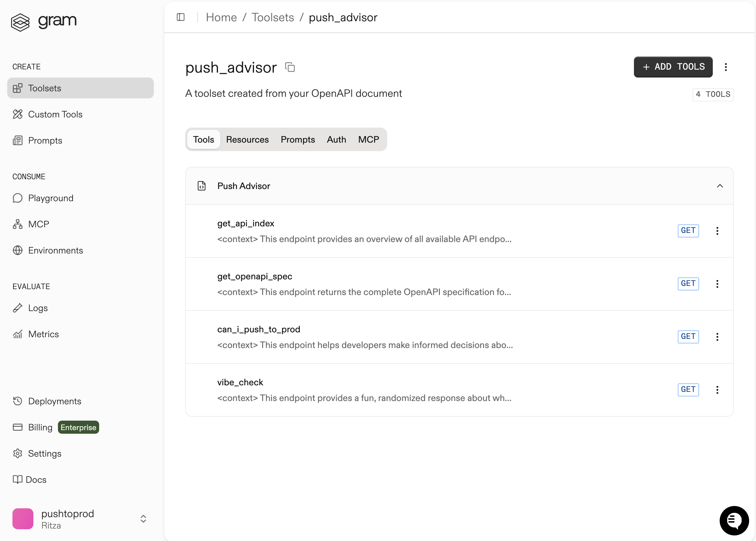Image resolution: width=756 pixels, height=541 pixels.
Task: Select Custom Tools in the sidebar
Action: coord(55,114)
